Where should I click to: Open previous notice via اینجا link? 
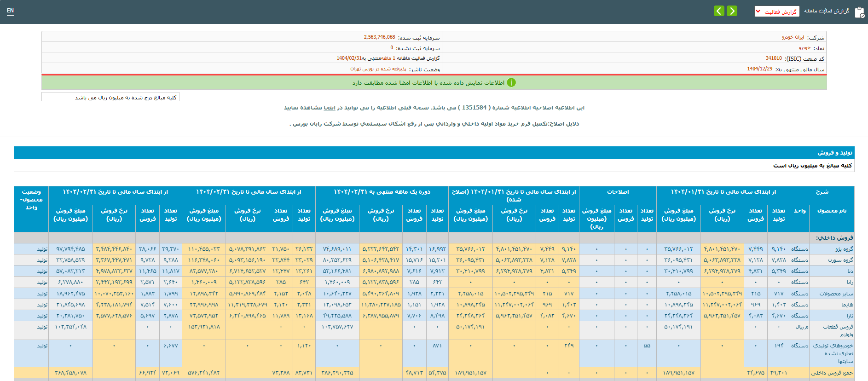pyautogui.click(x=330, y=108)
